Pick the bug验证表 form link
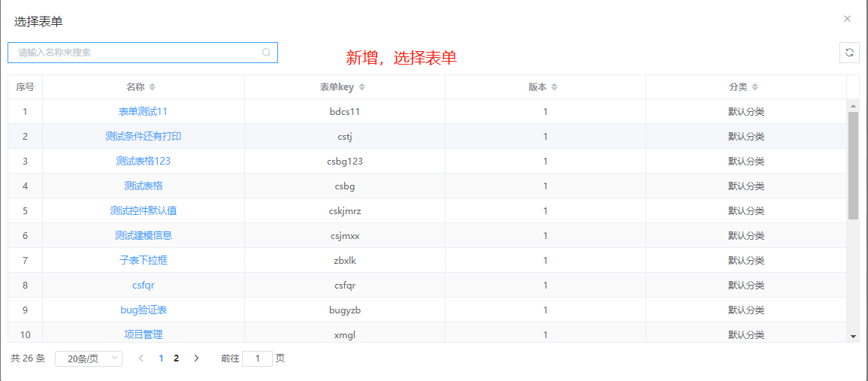Image resolution: width=868 pixels, height=381 pixels. coord(144,310)
